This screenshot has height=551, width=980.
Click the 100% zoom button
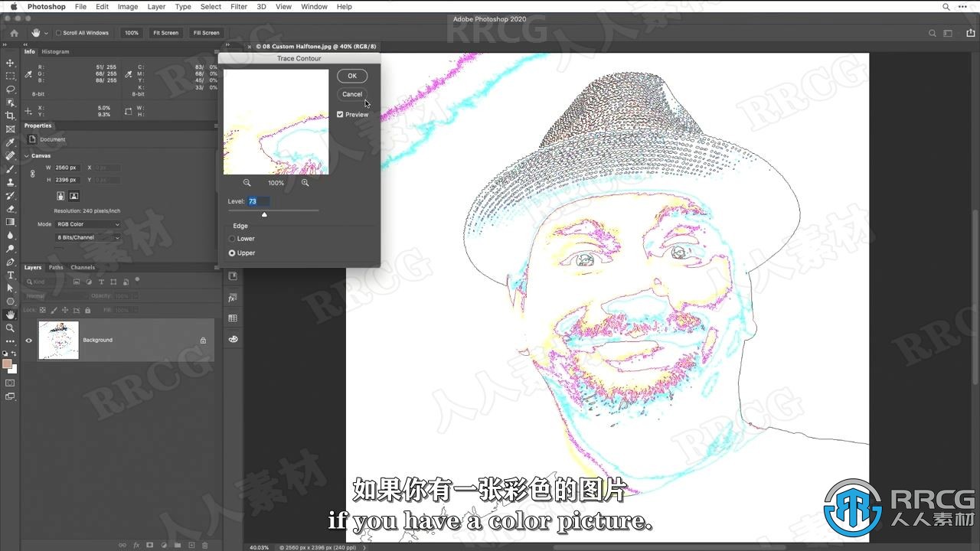coord(132,33)
